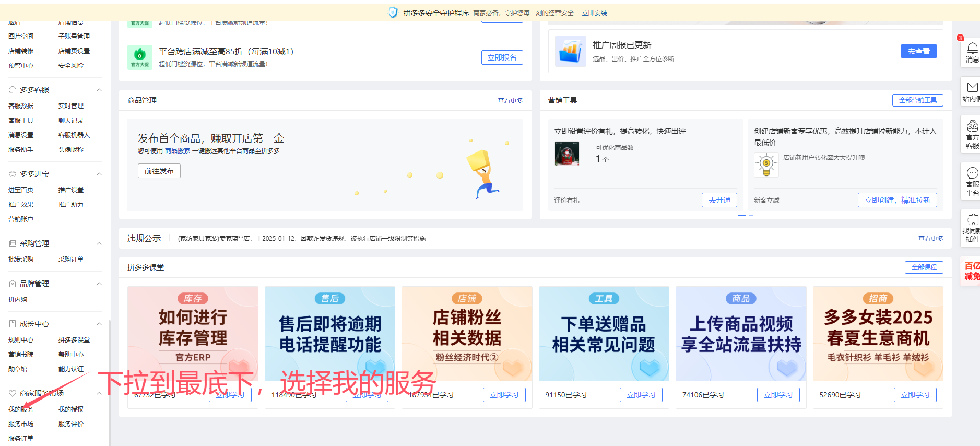This screenshot has height=446, width=980.
Task: Open 服务评价 menu item
Action: click(71, 424)
